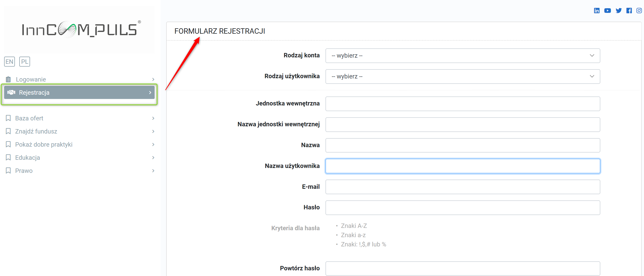
Task: Click the clipboard icon next to Logowanie
Action: pyautogui.click(x=8, y=79)
